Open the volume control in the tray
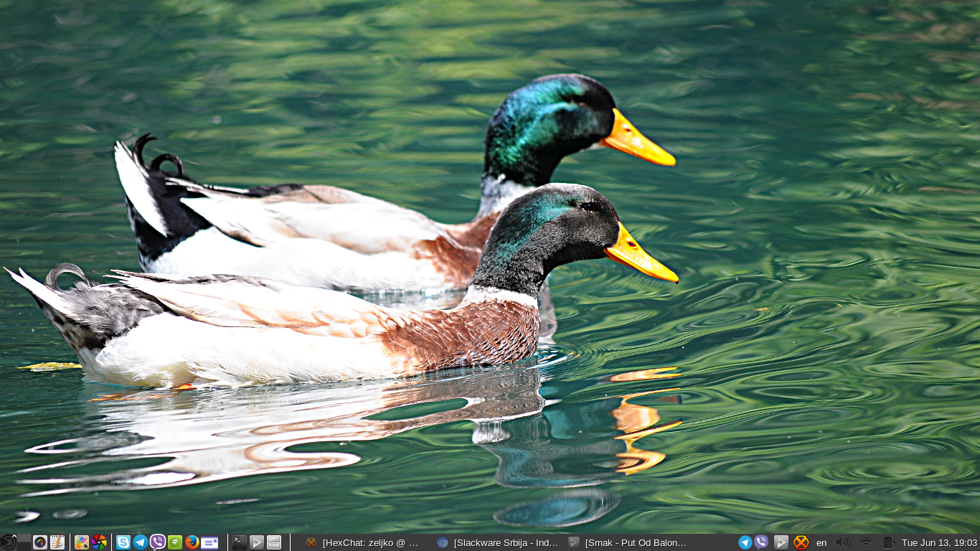Viewport: 980px width, 551px height. pos(842,542)
